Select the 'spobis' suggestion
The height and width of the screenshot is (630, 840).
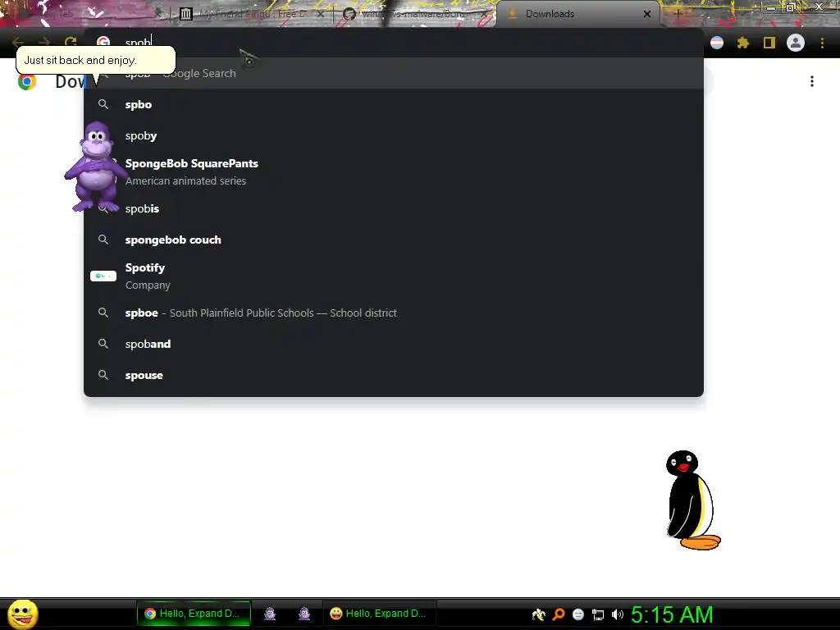coord(394,208)
